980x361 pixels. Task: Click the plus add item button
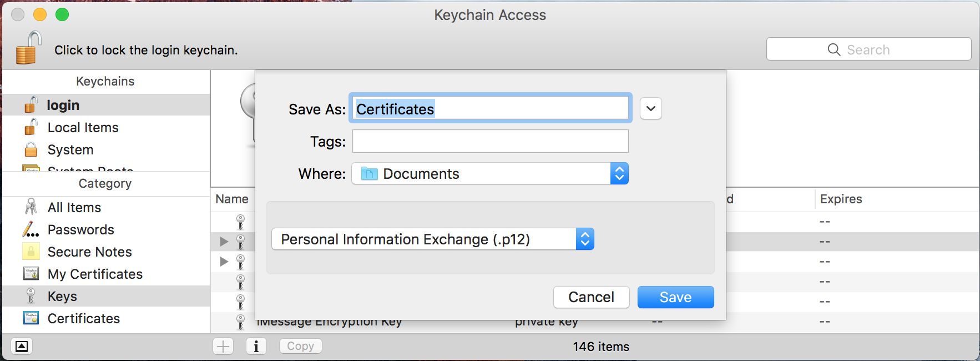tap(223, 347)
